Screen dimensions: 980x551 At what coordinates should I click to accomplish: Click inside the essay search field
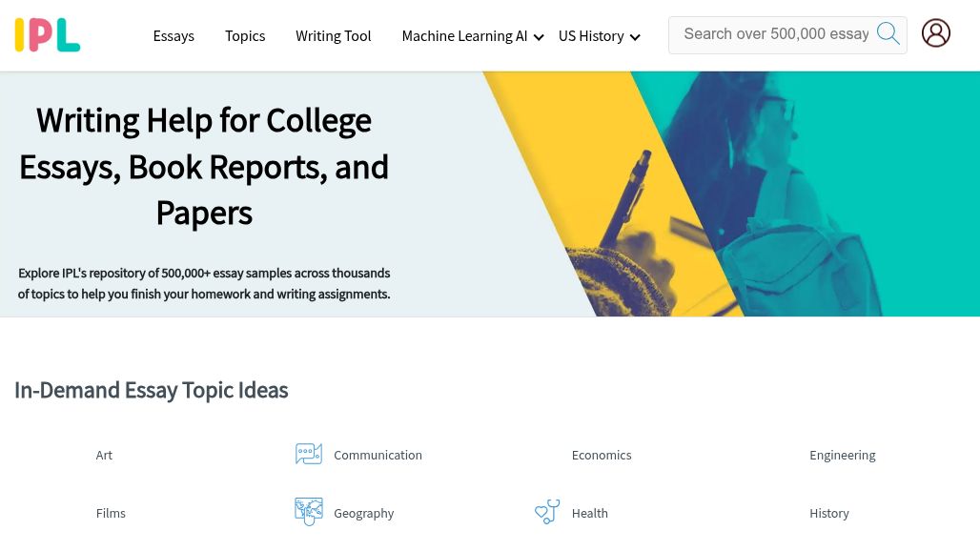coord(777,34)
